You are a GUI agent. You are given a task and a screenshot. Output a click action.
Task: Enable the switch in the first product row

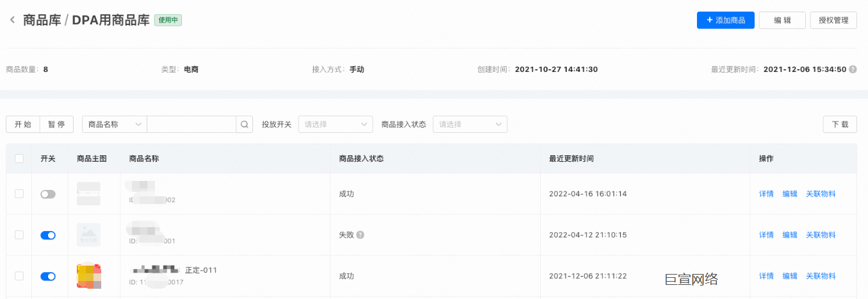click(48, 194)
